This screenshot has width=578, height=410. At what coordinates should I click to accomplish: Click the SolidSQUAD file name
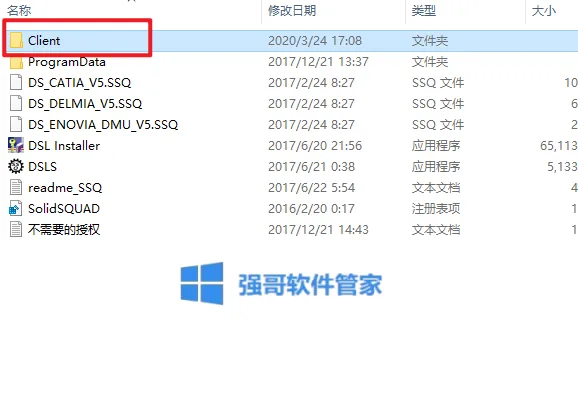coord(64,209)
